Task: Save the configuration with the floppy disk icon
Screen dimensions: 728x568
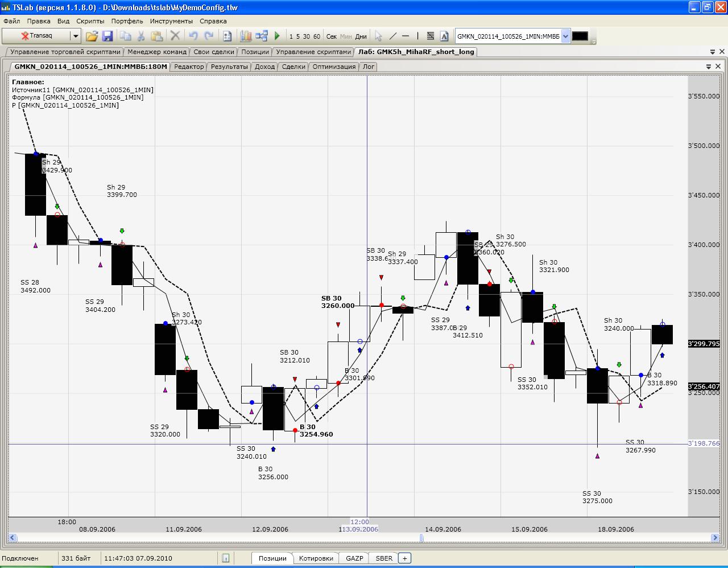Action: (x=107, y=36)
